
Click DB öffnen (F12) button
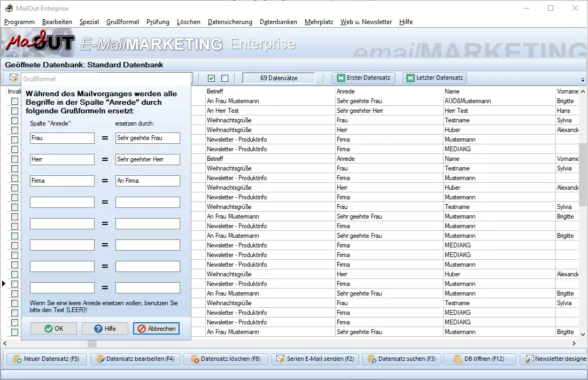point(479,359)
